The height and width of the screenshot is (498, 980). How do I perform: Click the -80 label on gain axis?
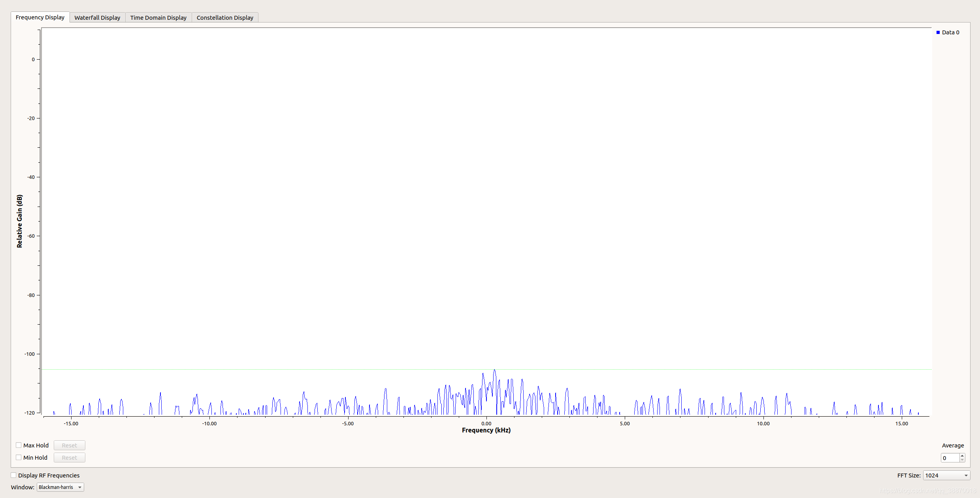pyautogui.click(x=31, y=295)
